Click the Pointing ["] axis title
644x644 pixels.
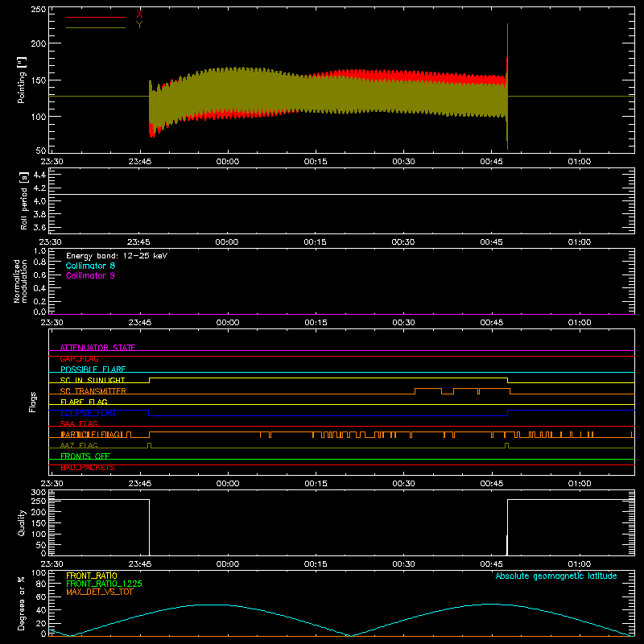point(22,80)
